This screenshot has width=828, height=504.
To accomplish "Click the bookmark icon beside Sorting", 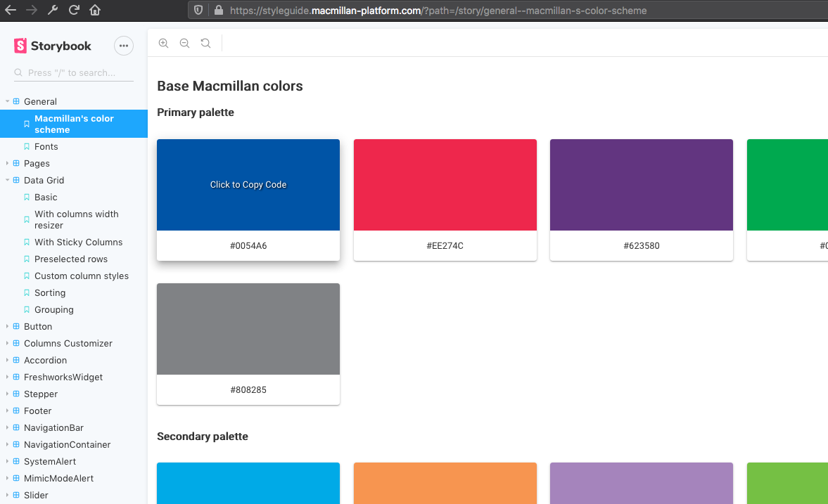I will [x=27, y=293].
